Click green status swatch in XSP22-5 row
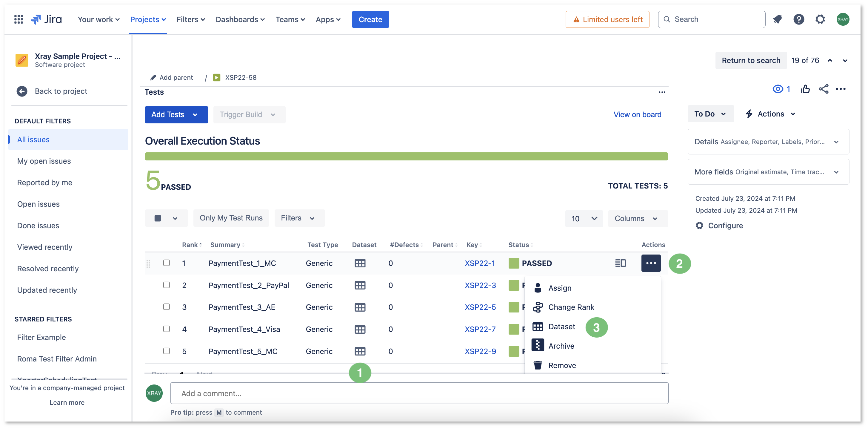This screenshot has height=429, width=868. click(513, 307)
